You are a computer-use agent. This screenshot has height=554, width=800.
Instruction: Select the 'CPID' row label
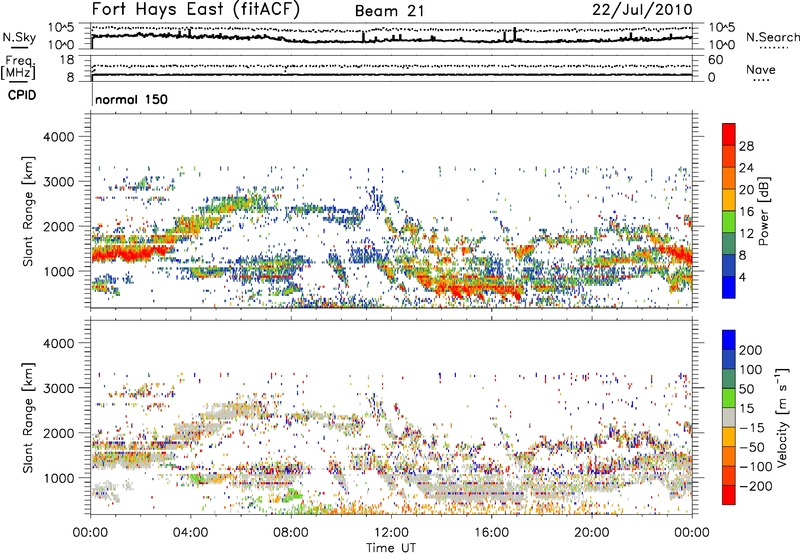pos(22,95)
